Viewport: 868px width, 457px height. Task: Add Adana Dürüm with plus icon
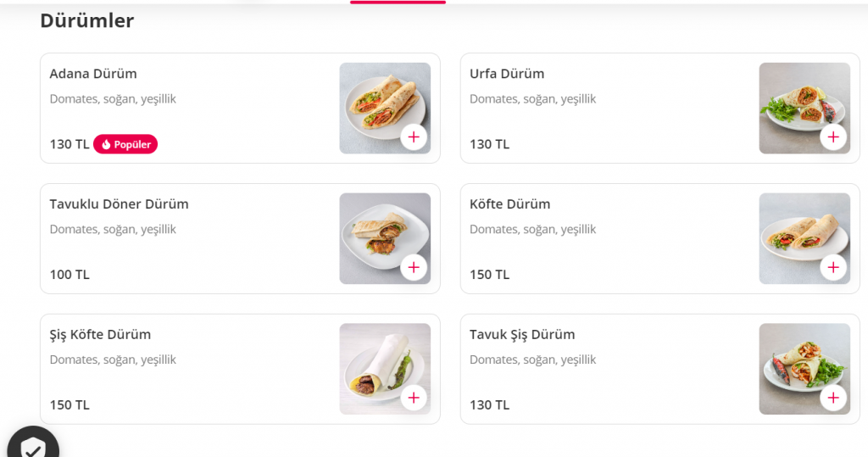tap(414, 137)
